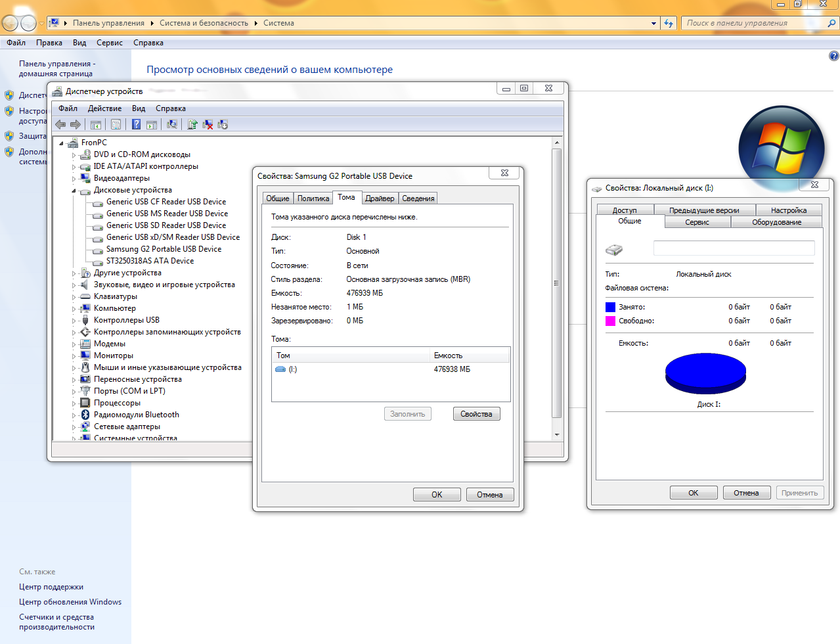Click the scan for hardware changes icon
Image resolution: width=840 pixels, height=644 pixels.
click(172, 124)
